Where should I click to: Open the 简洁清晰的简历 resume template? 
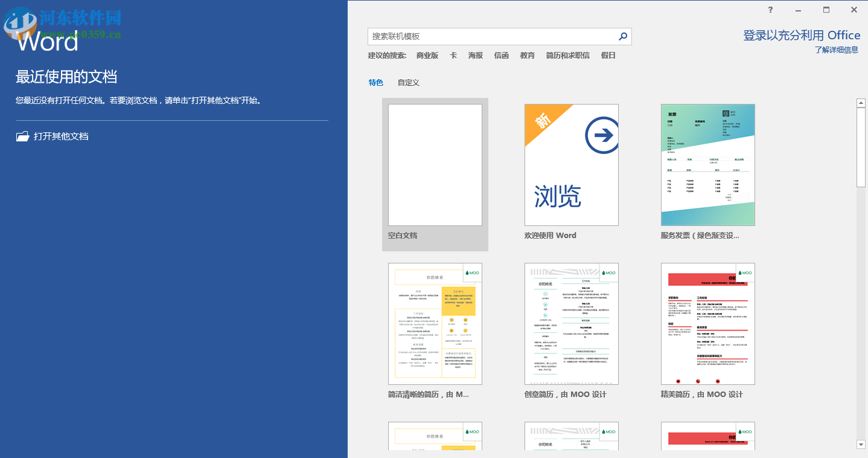click(435, 324)
